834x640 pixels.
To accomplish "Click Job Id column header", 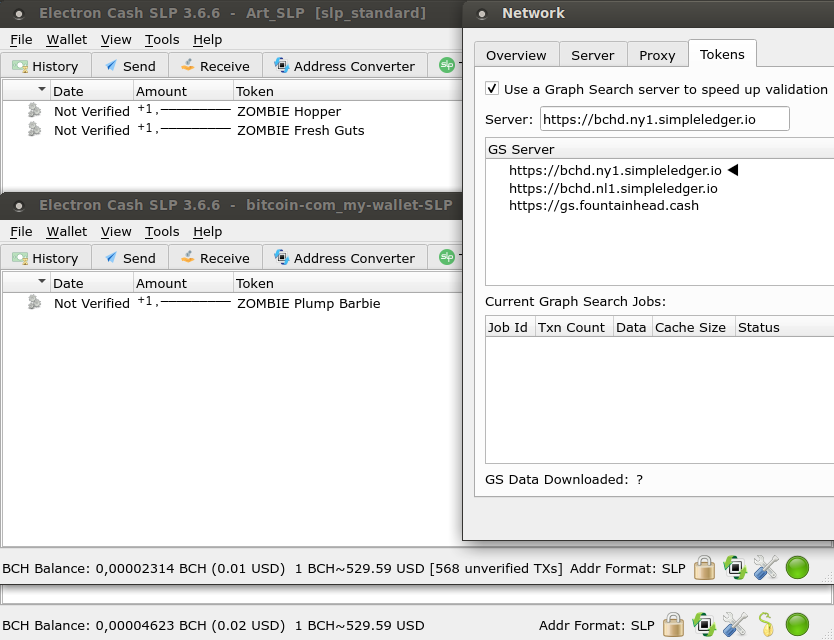I will coord(510,327).
